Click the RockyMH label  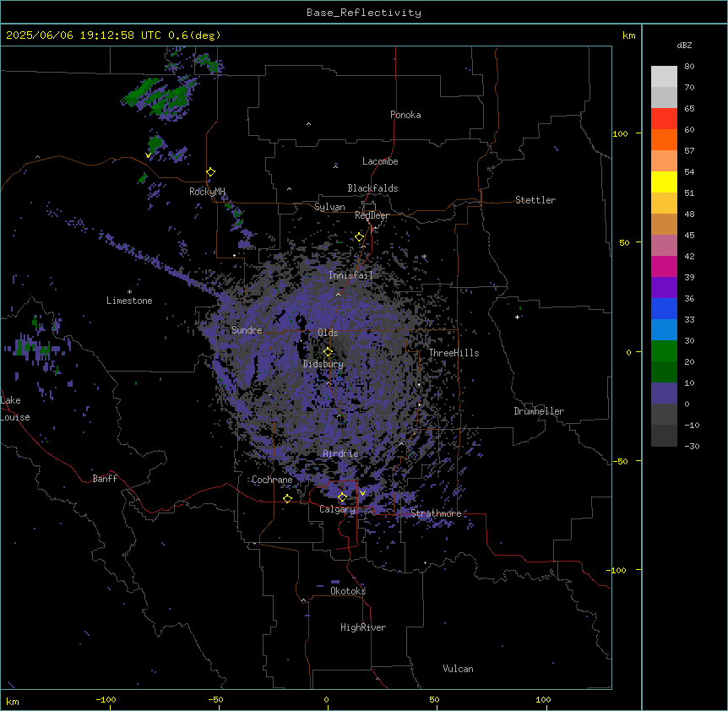pyautogui.click(x=207, y=191)
